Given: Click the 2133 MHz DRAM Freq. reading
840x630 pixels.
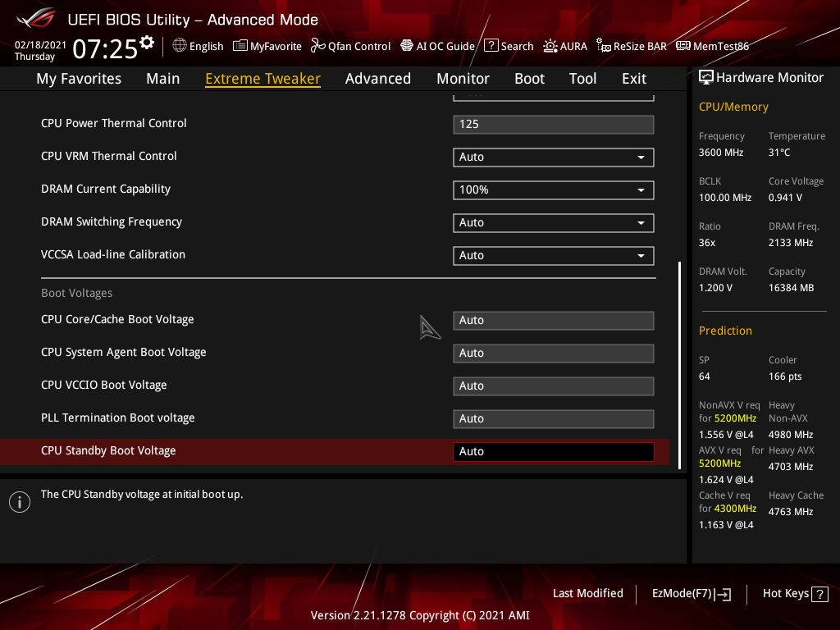Looking at the screenshot, I should pyautogui.click(x=791, y=243).
